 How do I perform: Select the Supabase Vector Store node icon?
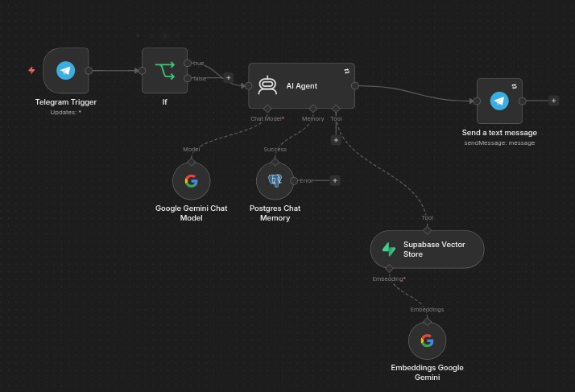coord(389,250)
